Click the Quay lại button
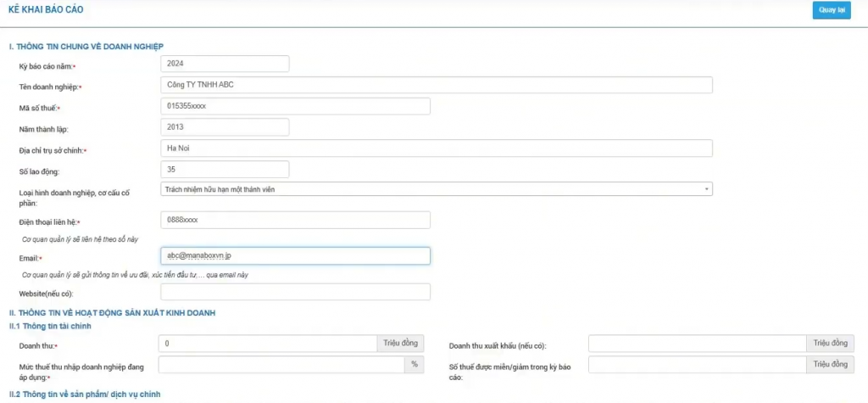The width and height of the screenshot is (868, 403). coord(832,10)
